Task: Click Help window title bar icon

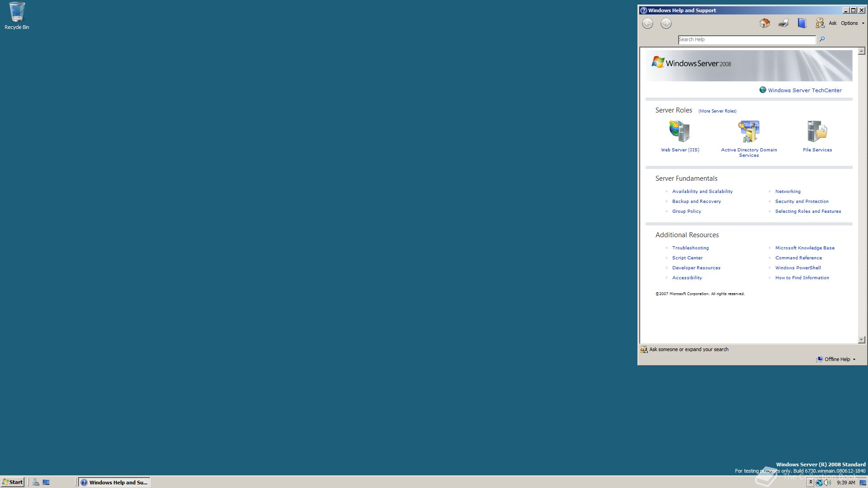Action: point(643,10)
